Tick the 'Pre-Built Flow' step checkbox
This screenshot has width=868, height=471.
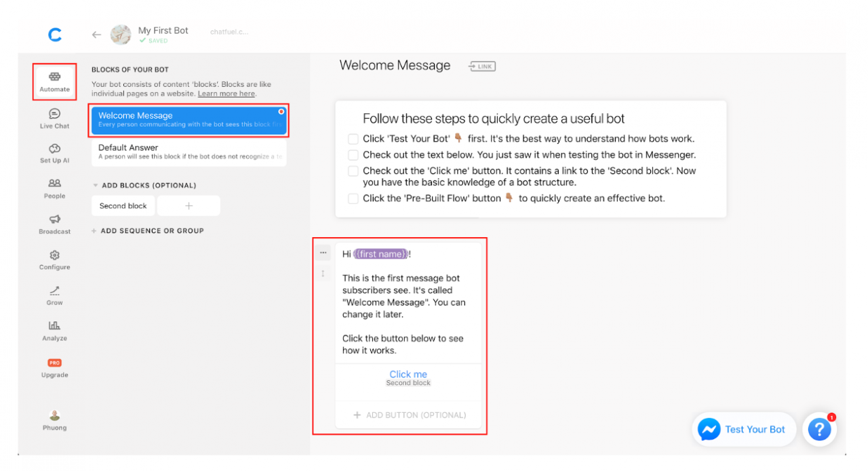click(x=353, y=199)
